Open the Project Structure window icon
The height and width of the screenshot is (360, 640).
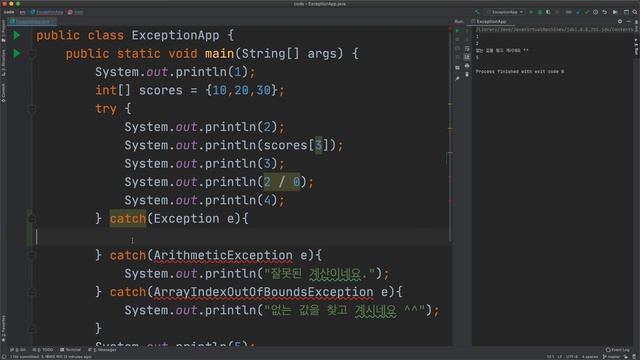626,12
